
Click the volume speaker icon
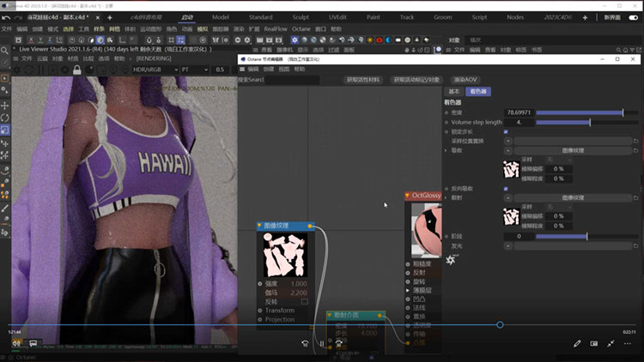point(15,343)
